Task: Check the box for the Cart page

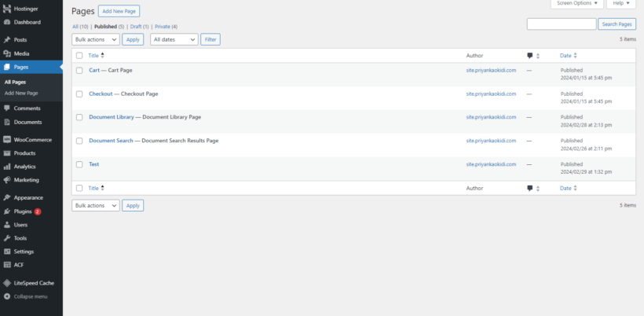Action: pyautogui.click(x=79, y=71)
